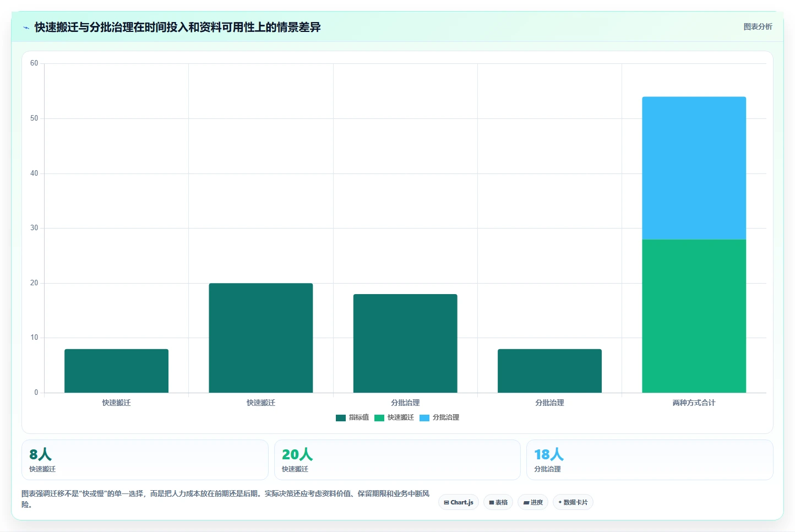Open the 8人 data card

pyautogui.click(x=145, y=460)
